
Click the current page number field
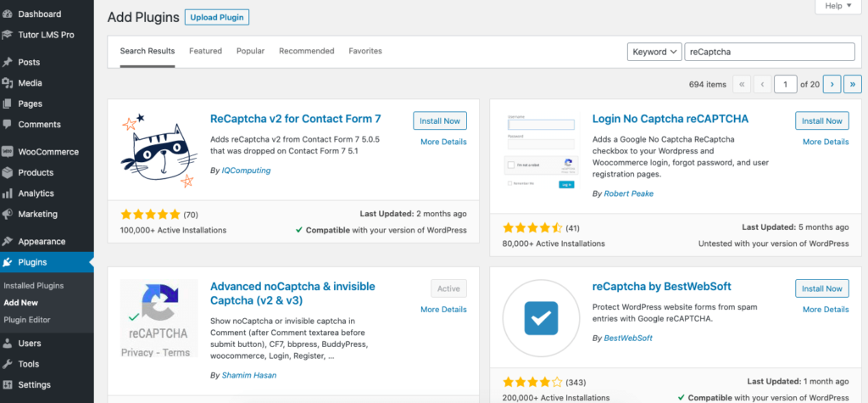pyautogui.click(x=785, y=84)
